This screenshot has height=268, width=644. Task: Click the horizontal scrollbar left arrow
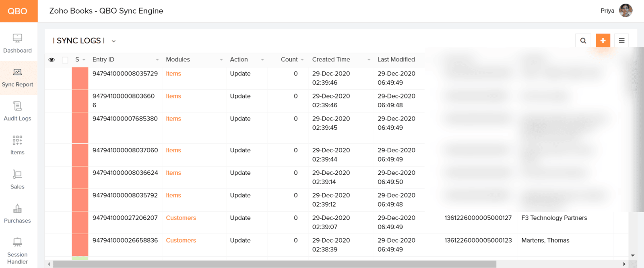point(49,264)
